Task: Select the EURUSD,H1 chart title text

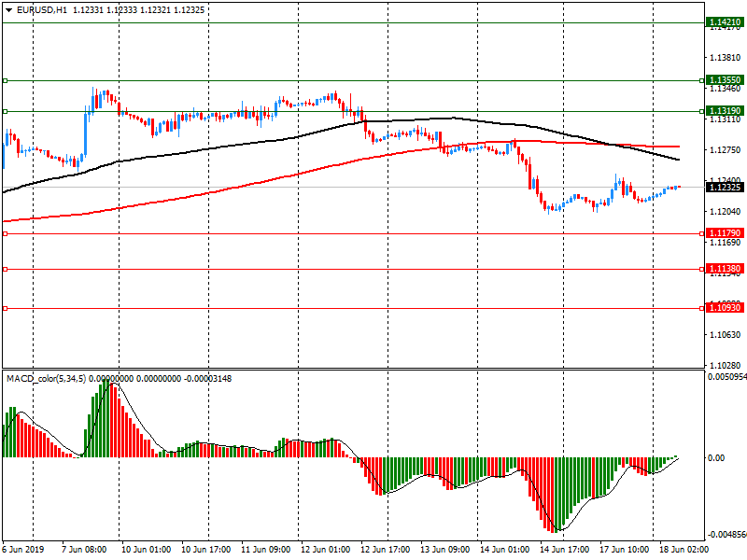Action: (x=42, y=10)
